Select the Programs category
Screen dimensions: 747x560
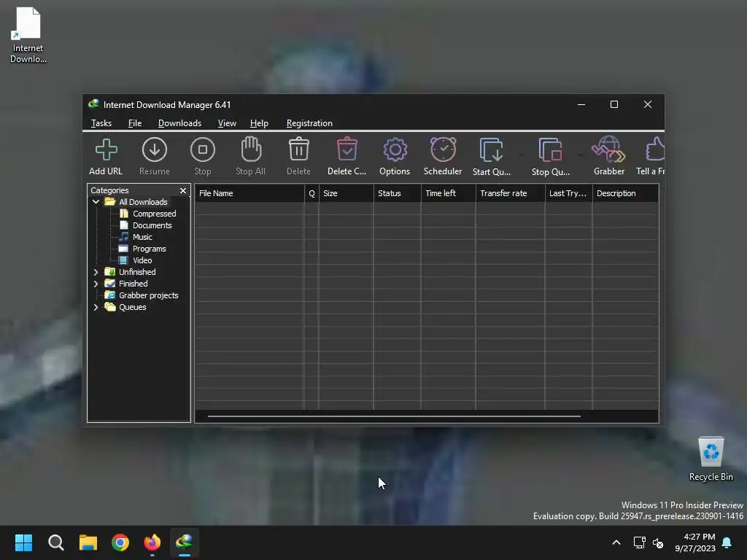[x=149, y=249]
